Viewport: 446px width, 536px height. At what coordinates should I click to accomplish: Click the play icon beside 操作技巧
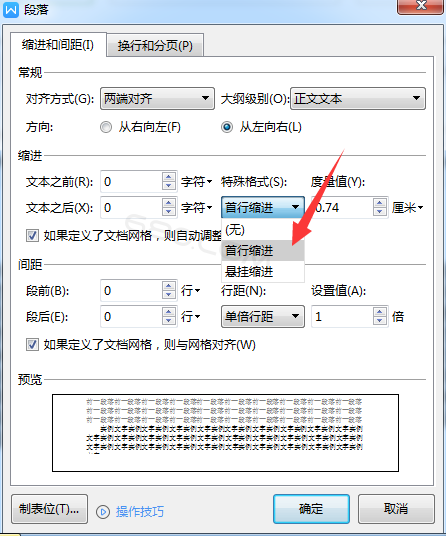pyautogui.click(x=103, y=512)
